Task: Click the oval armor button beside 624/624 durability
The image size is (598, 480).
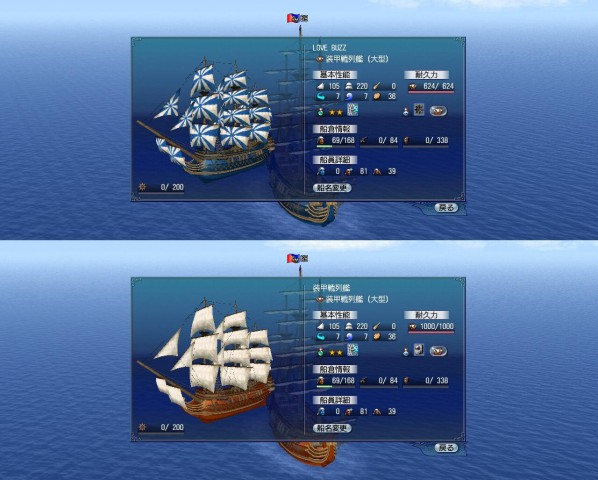Action: pos(438,111)
